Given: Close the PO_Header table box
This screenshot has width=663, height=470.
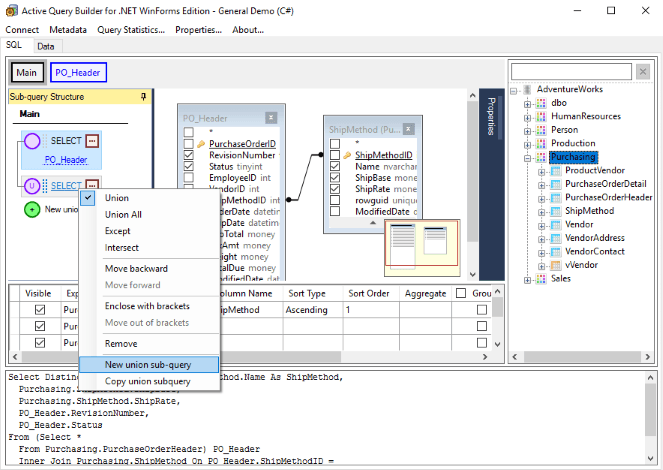Looking at the screenshot, I should click(x=271, y=118).
